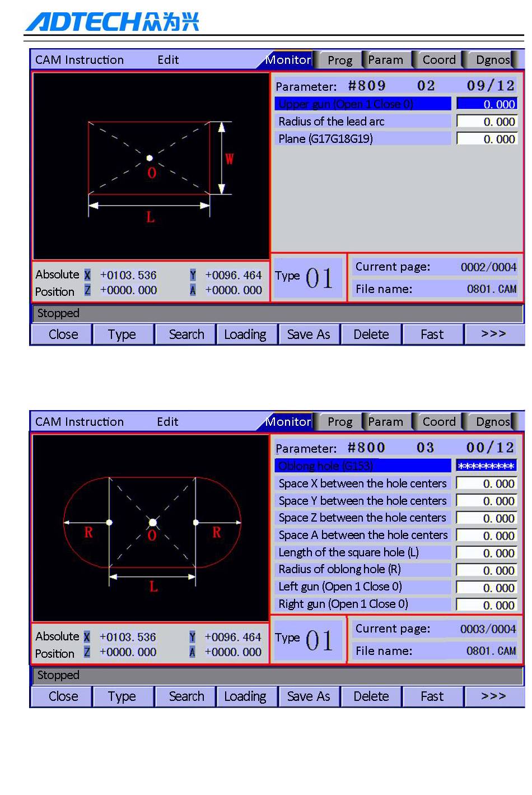Select Oblong hole (G153) asterisk field
Screen dimensions: 532x795
click(x=487, y=466)
